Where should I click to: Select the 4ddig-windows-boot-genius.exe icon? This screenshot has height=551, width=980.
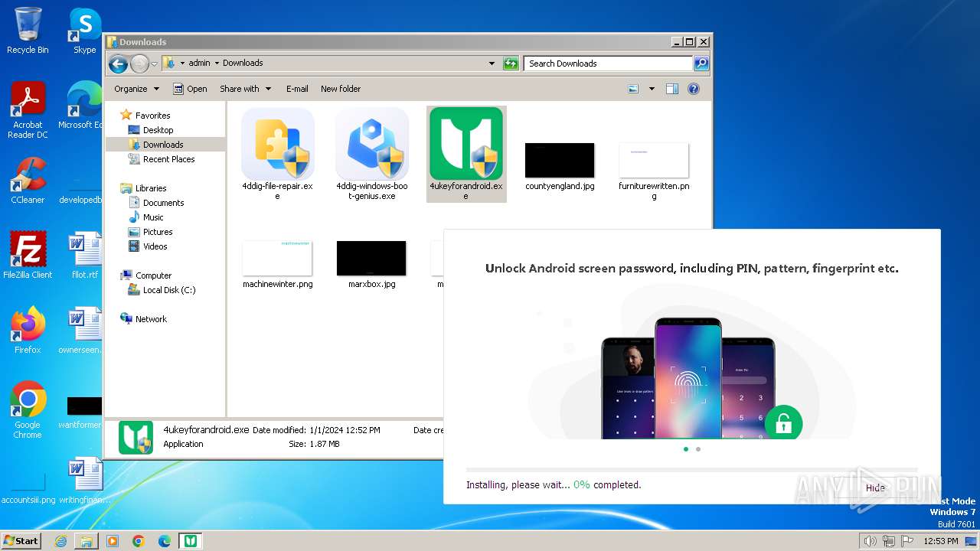click(x=372, y=144)
